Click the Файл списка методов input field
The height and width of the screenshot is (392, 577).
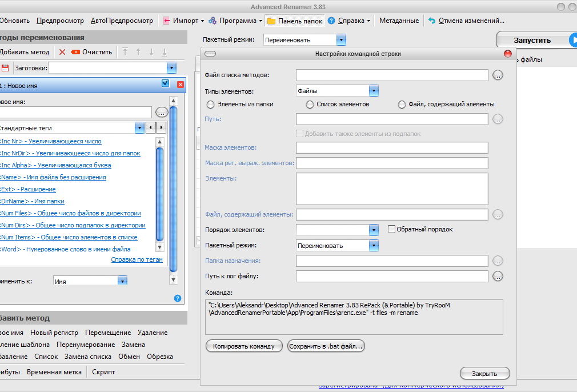[392, 75]
